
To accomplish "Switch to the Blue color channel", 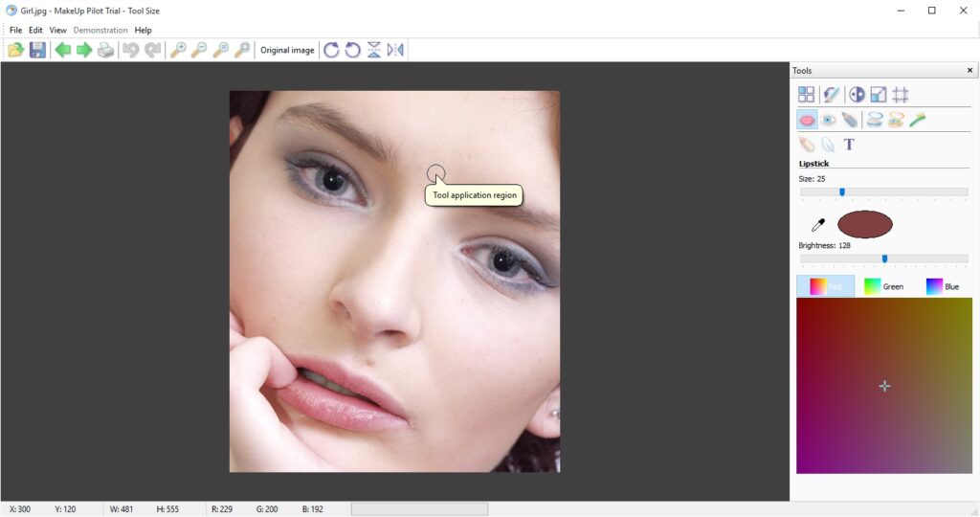I will coord(942,286).
